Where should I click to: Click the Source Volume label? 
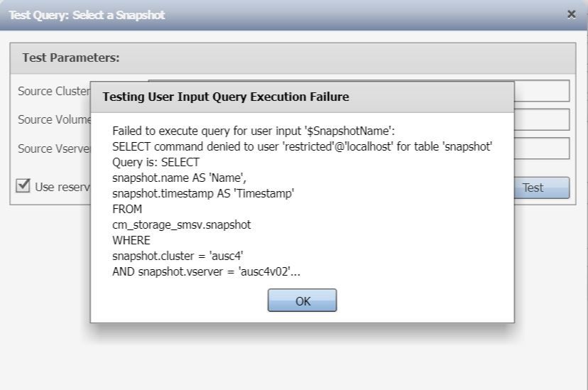[53, 119]
